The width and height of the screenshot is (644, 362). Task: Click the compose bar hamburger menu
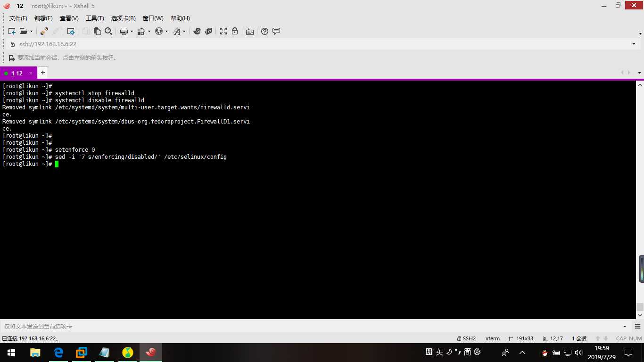(x=637, y=326)
